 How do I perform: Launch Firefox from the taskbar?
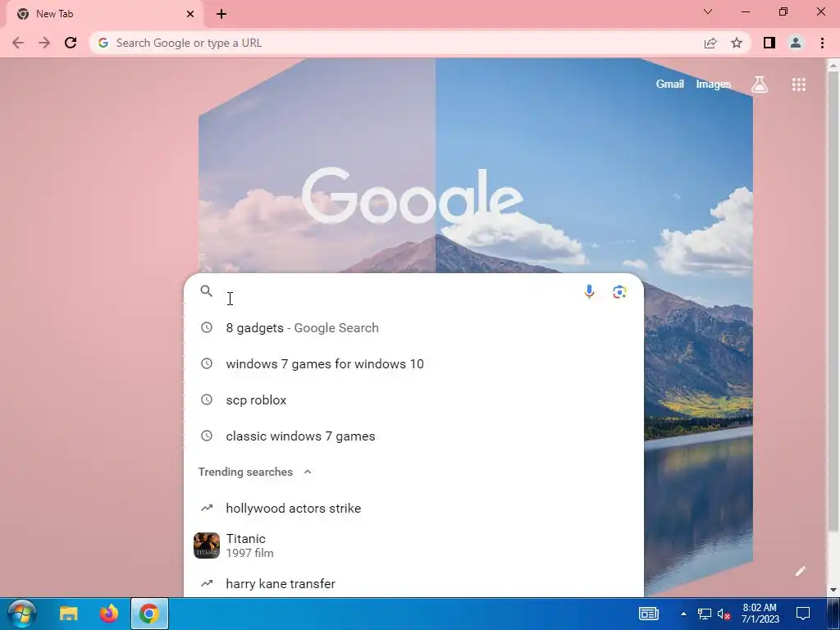[x=109, y=614]
